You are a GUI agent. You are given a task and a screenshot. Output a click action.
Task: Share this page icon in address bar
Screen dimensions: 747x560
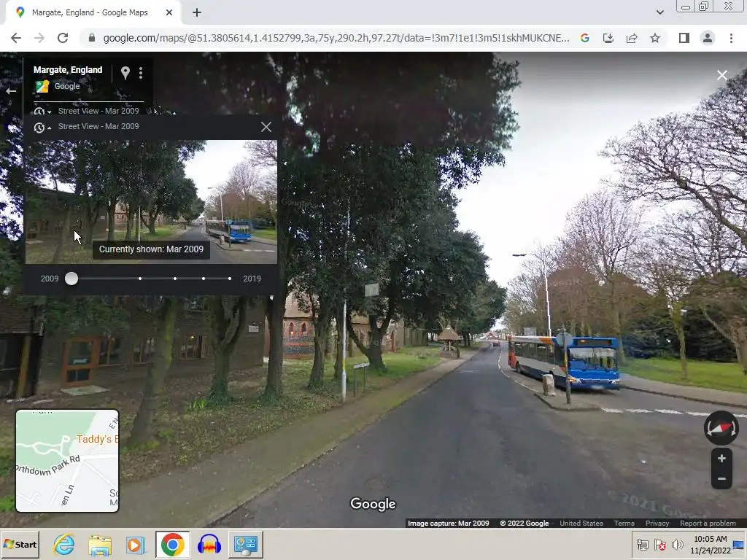pyautogui.click(x=632, y=38)
